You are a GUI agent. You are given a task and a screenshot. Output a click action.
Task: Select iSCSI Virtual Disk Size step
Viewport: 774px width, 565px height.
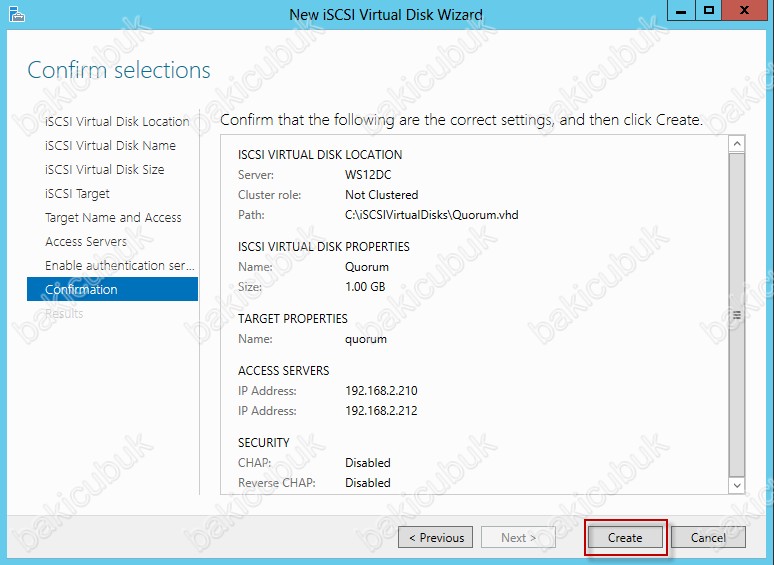coord(104,169)
